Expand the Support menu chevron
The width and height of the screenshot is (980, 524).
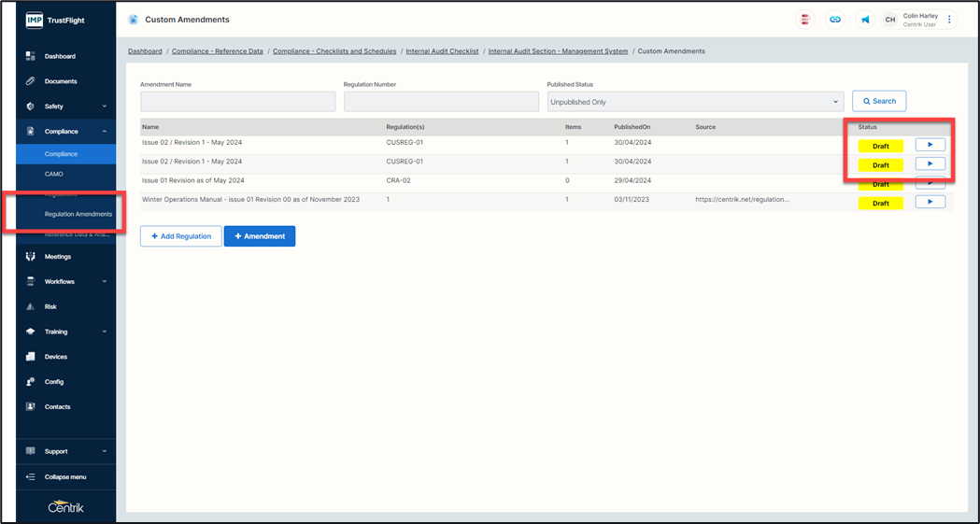[x=105, y=451]
